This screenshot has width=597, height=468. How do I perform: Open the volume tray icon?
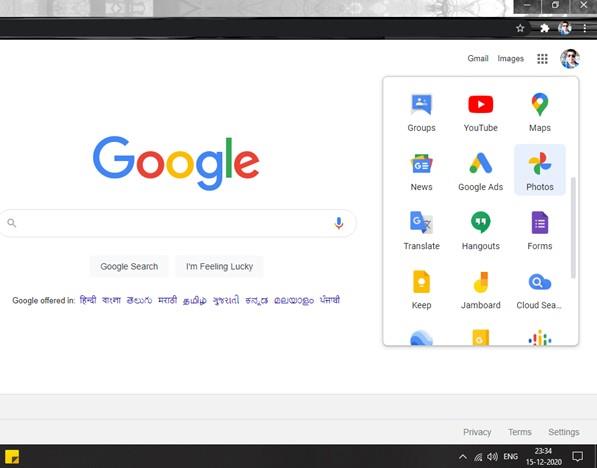point(492,456)
